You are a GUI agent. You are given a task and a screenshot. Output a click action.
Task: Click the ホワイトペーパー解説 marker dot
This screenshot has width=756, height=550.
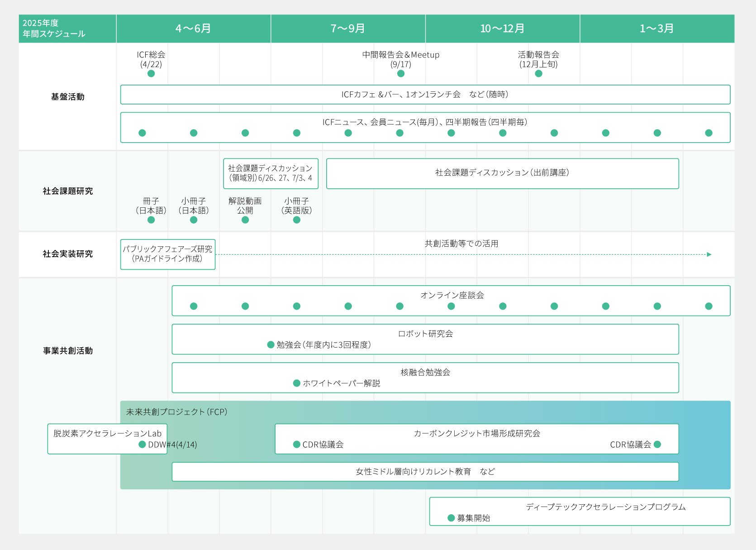coord(297,383)
